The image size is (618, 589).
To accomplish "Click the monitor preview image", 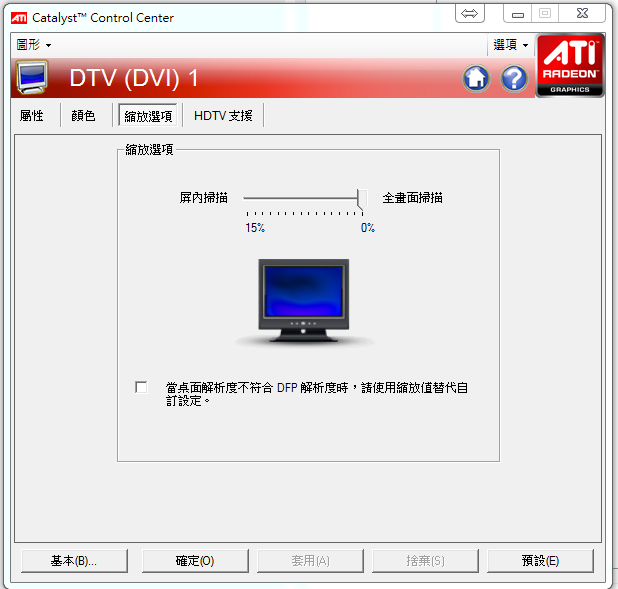I will [x=303, y=302].
